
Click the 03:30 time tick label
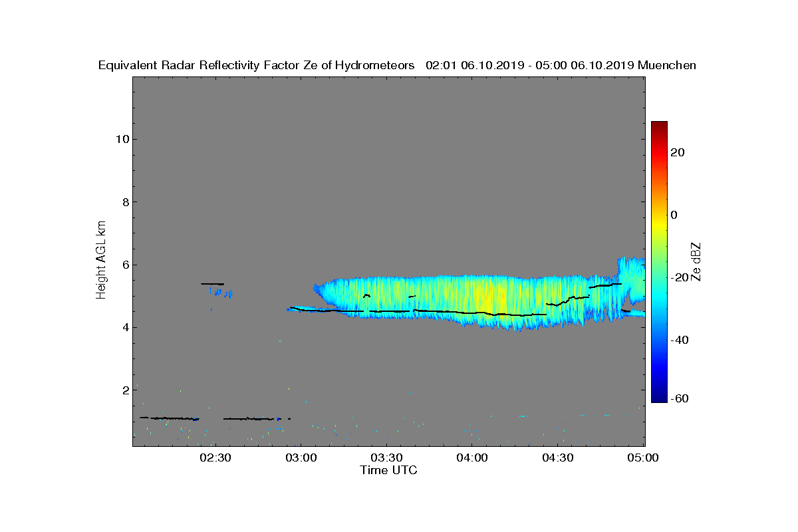386,458
